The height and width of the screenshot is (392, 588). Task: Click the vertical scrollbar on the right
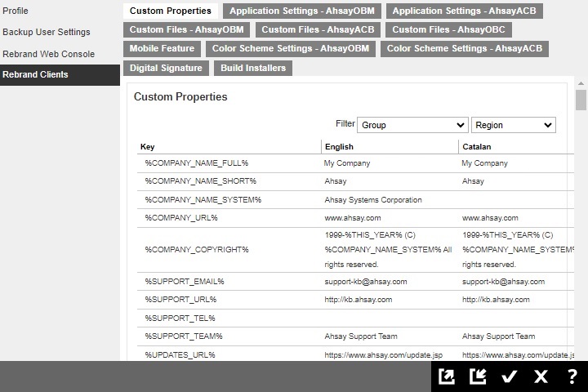pos(581,100)
